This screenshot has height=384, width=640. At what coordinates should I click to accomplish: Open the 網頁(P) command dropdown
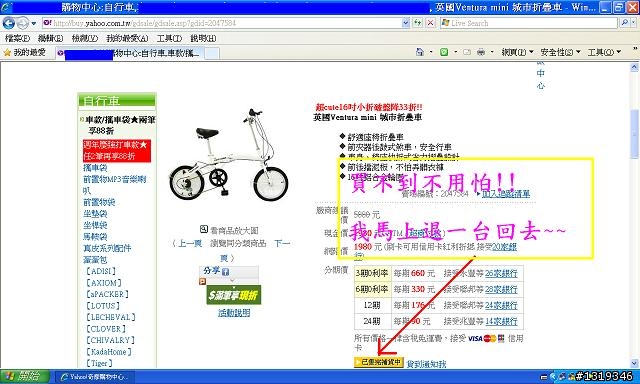coord(517,52)
